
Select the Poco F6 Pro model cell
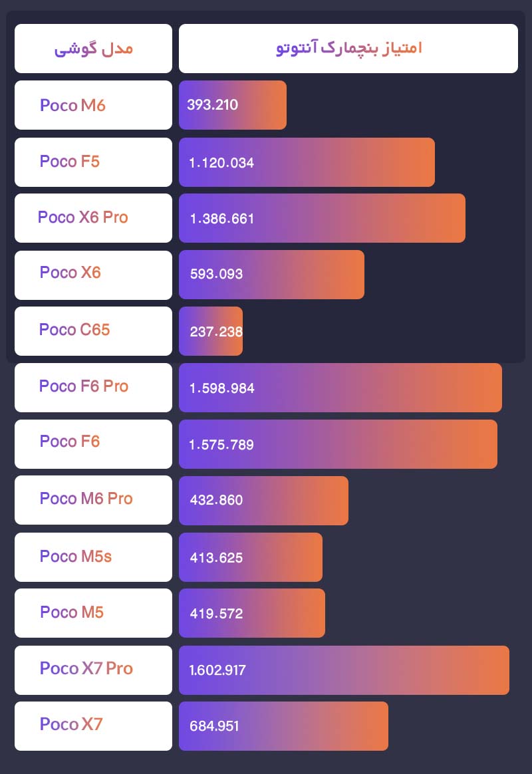click(x=93, y=387)
